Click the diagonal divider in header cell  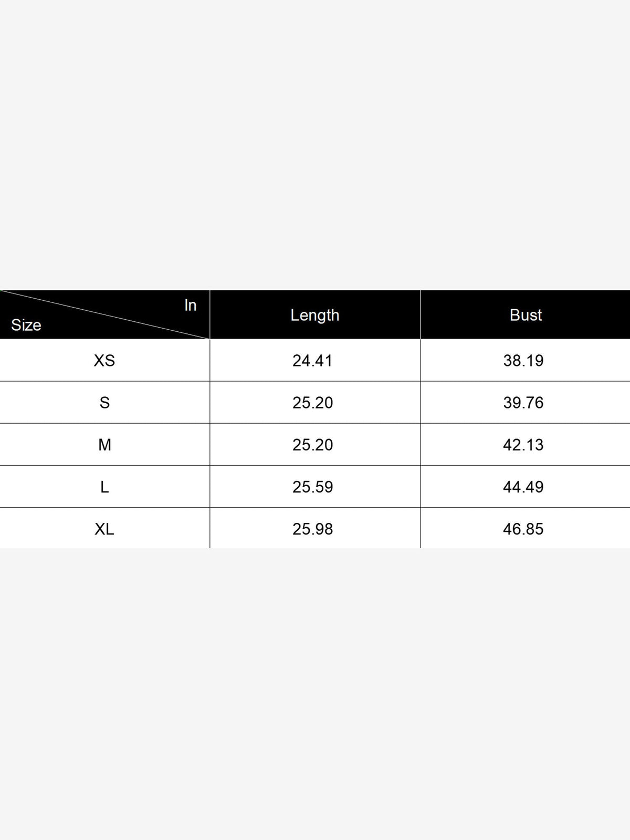tap(105, 314)
